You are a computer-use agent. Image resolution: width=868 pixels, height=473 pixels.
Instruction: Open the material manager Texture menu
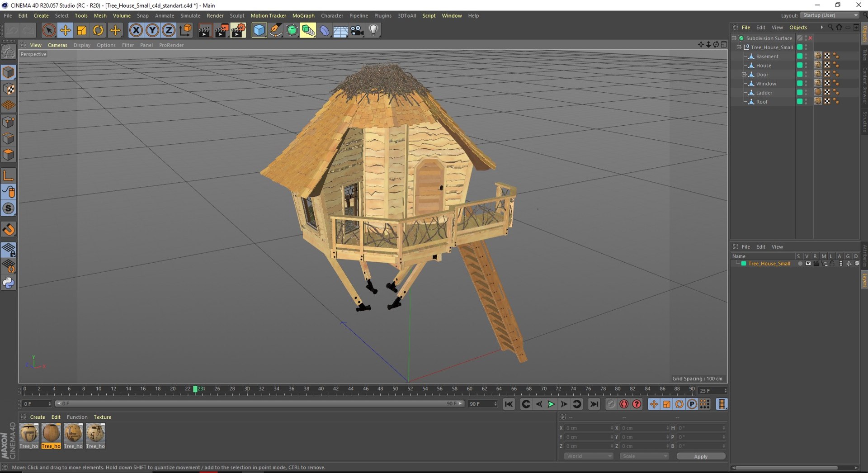pyautogui.click(x=102, y=417)
